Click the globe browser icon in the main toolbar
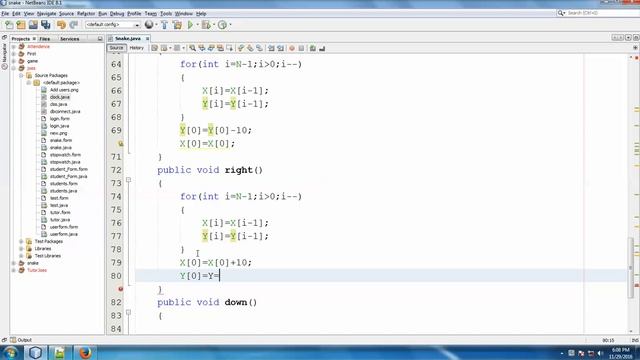 [149, 25]
